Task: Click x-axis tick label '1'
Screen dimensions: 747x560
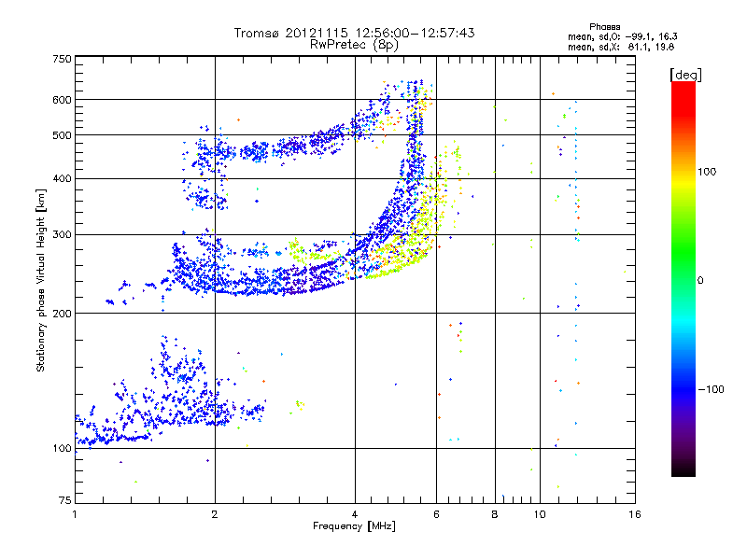Action: [x=75, y=514]
